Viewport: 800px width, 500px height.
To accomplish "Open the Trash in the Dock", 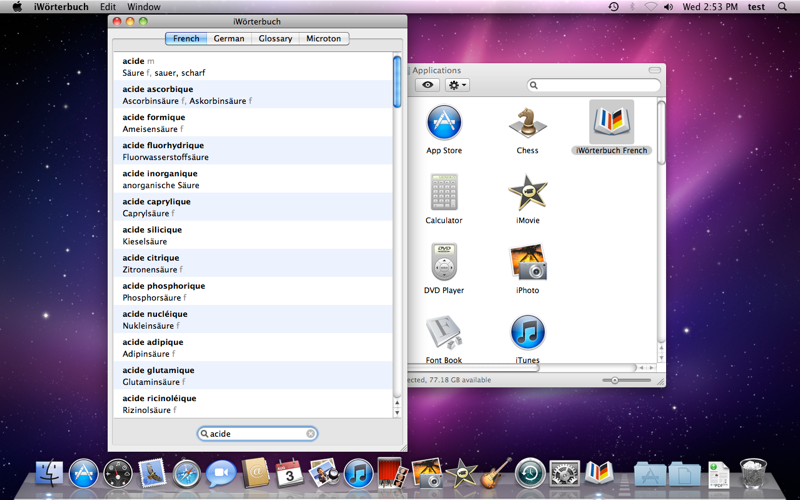I will point(753,473).
